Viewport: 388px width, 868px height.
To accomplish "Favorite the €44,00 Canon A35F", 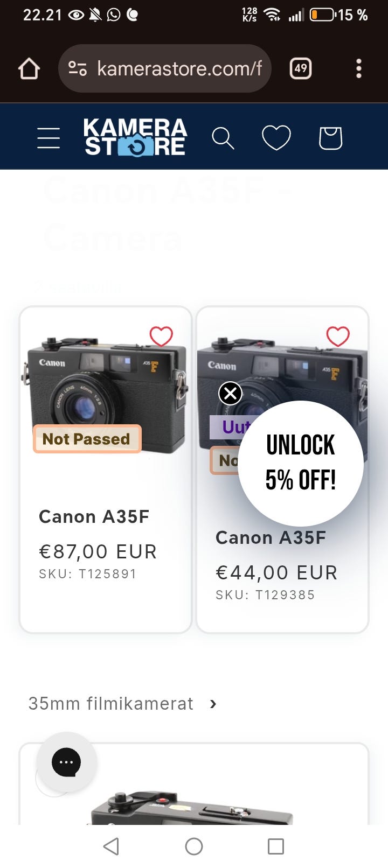I will [x=338, y=337].
